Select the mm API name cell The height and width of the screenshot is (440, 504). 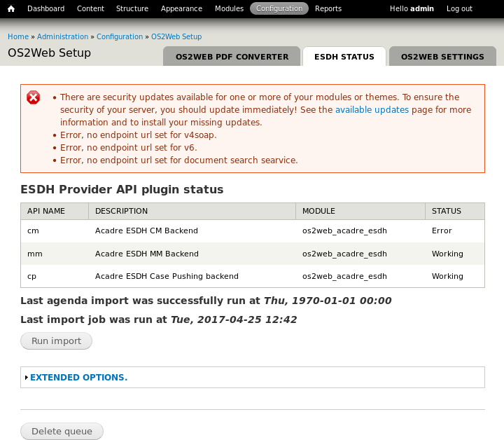pos(35,254)
